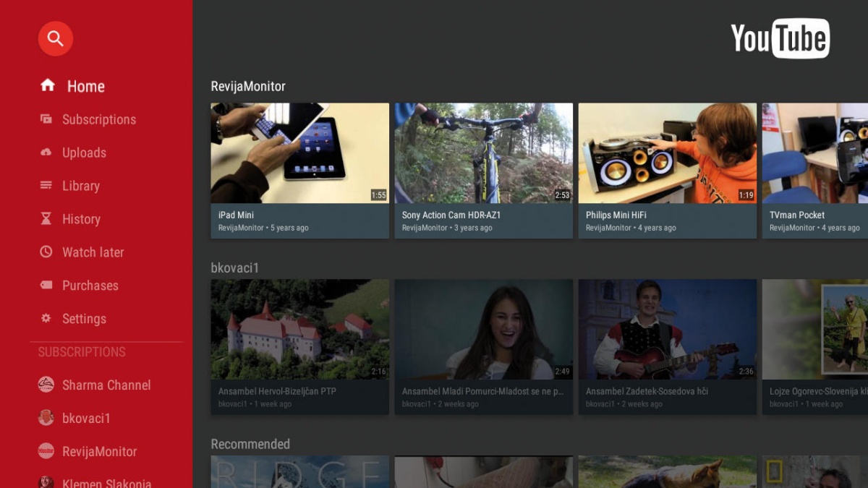Play Ansambel Zadetek-Sosedova hči thumbnail
This screenshot has width=868, height=488.
(x=667, y=330)
